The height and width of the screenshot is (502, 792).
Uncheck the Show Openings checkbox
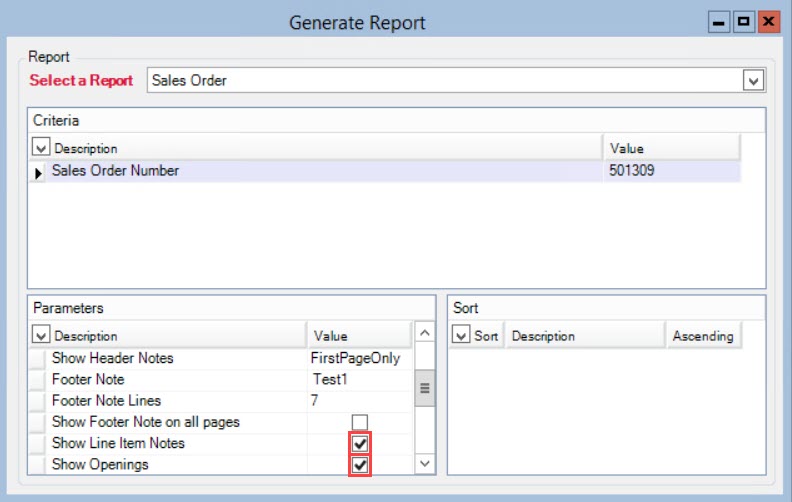point(360,465)
